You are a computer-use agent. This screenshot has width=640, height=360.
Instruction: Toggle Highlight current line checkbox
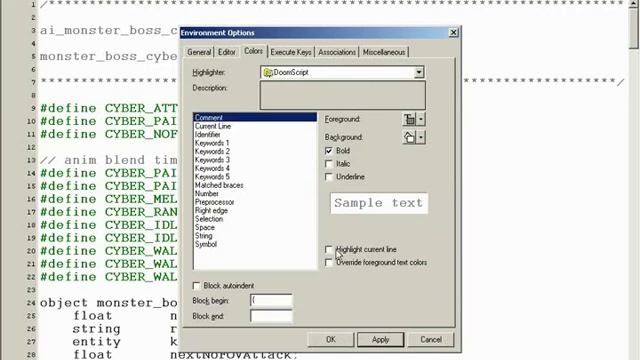329,249
